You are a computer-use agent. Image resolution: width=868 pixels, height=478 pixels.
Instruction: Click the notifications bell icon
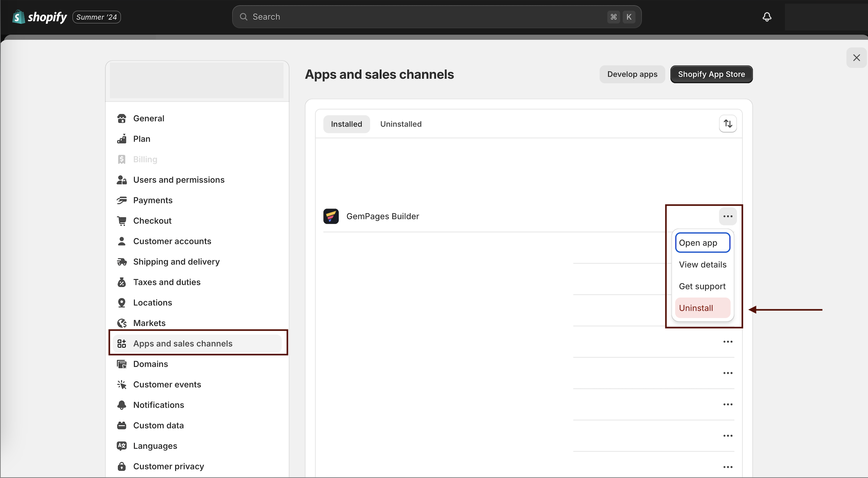tap(767, 17)
